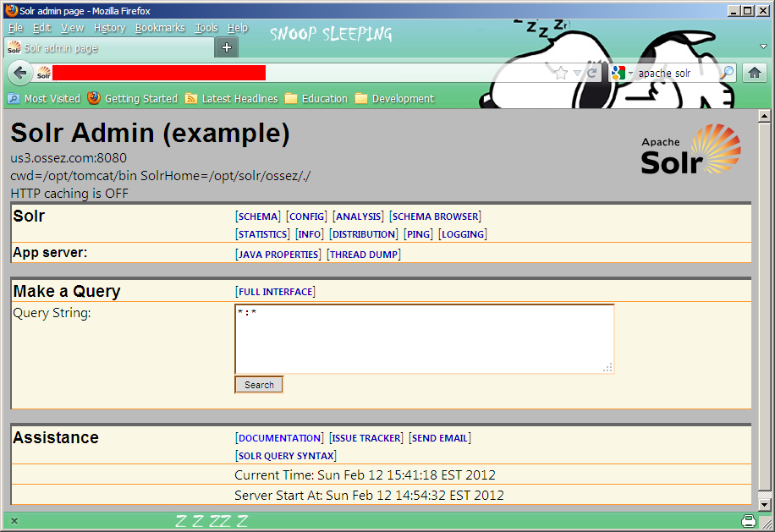This screenshot has width=775, height=532.
Task: Click the Apache Solr logo
Action: 690,149
